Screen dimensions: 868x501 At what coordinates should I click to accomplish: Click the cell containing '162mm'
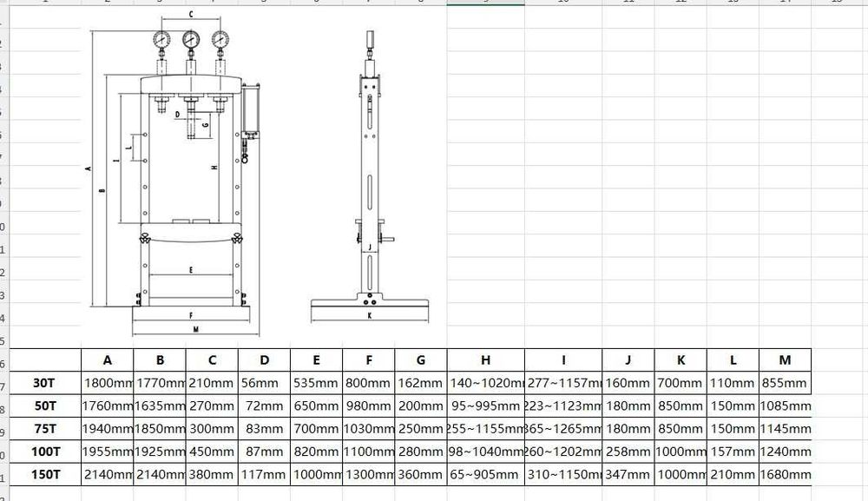tap(421, 383)
